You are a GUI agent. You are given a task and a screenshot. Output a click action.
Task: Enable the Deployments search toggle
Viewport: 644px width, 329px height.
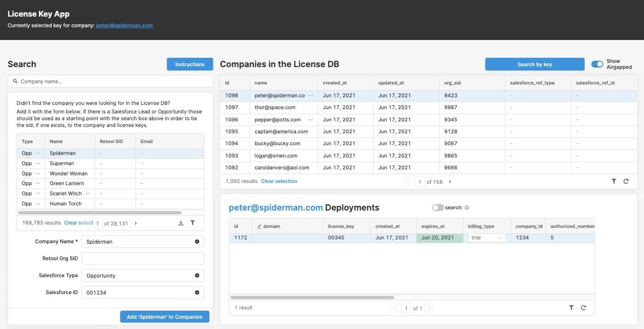(x=437, y=208)
